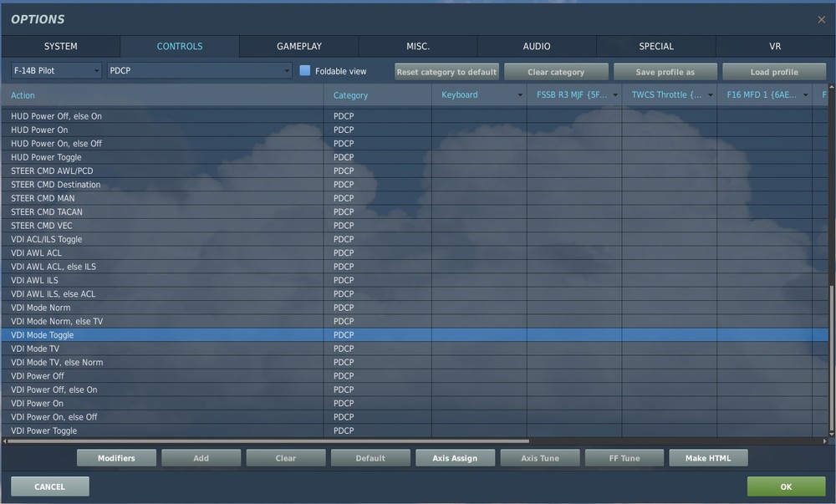Image resolution: width=836 pixels, height=504 pixels.
Task: Click the CANCEL button
Action: [x=49, y=487]
